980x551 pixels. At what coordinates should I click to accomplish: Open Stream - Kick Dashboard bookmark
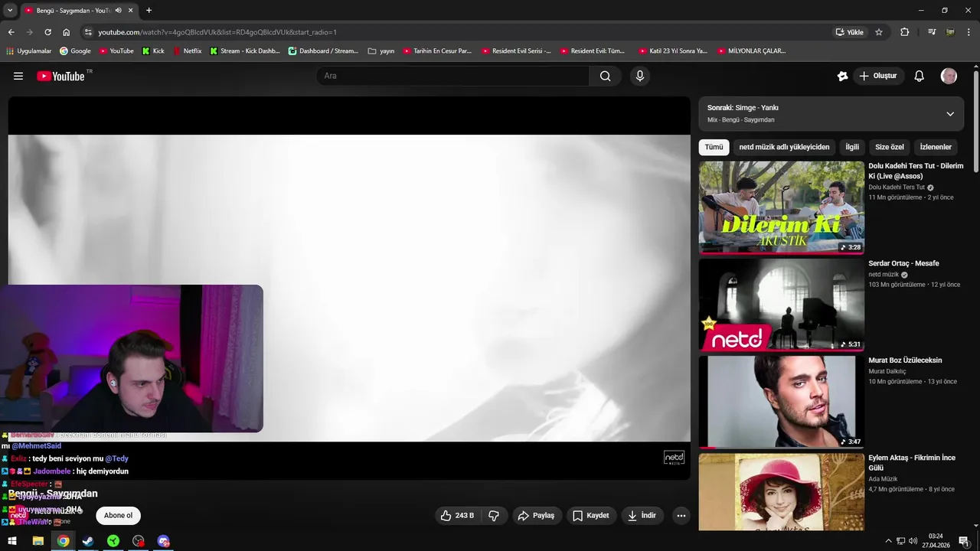(245, 51)
